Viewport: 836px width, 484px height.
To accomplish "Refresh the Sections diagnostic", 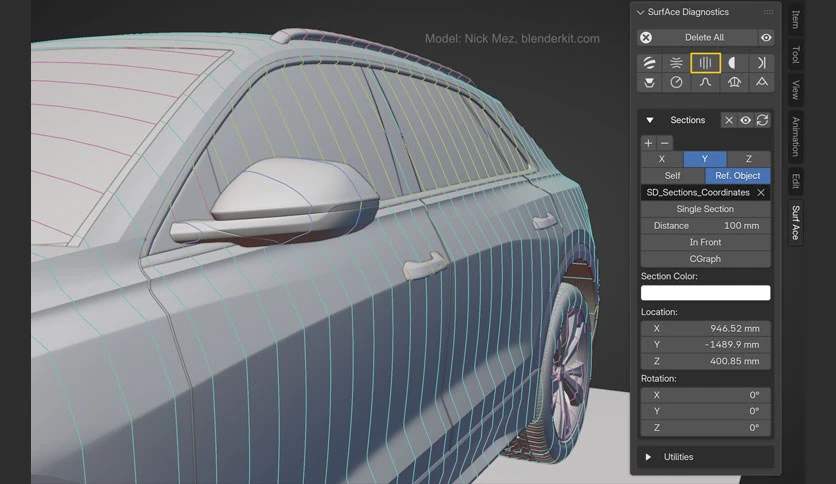I will (762, 120).
